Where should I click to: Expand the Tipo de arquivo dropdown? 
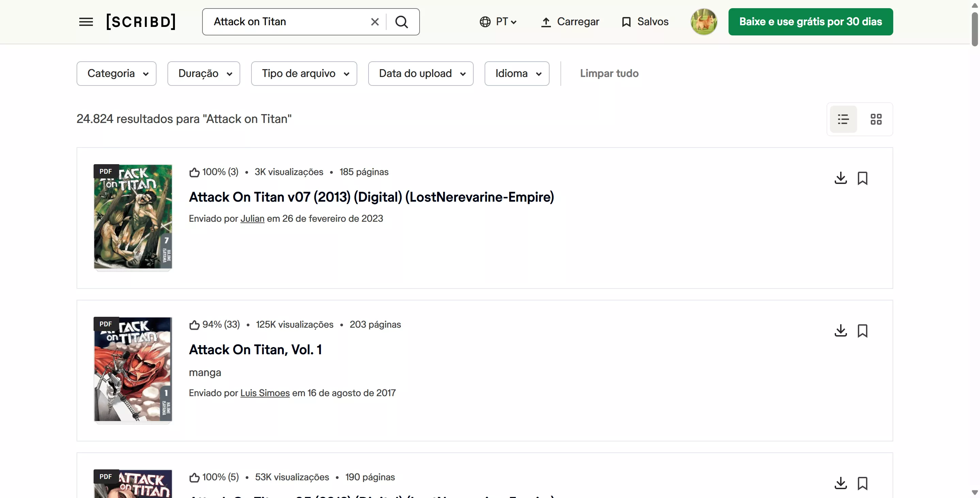pyautogui.click(x=304, y=74)
